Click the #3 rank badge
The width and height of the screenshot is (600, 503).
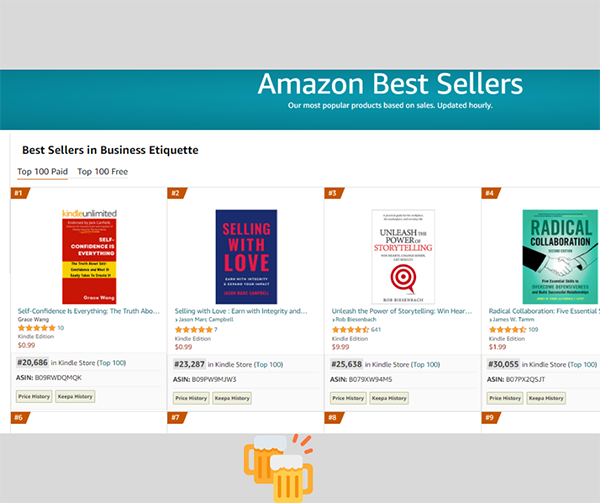point(333,193)
